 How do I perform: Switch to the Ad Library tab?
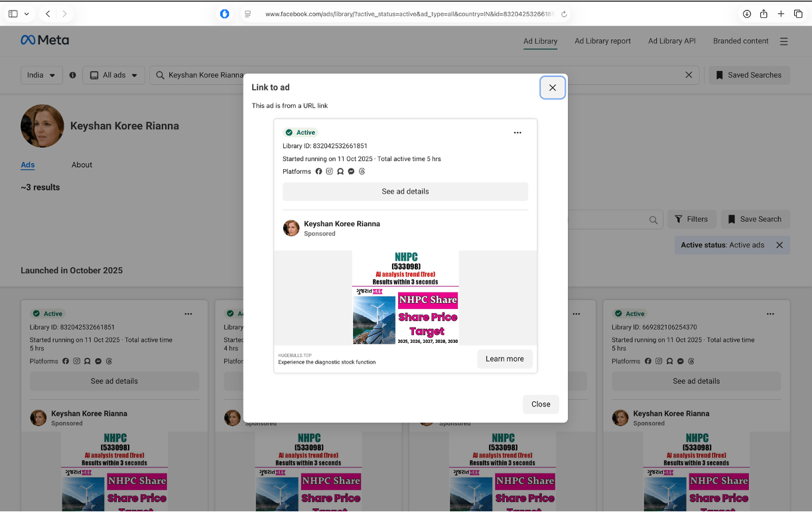tap(540, 41)
